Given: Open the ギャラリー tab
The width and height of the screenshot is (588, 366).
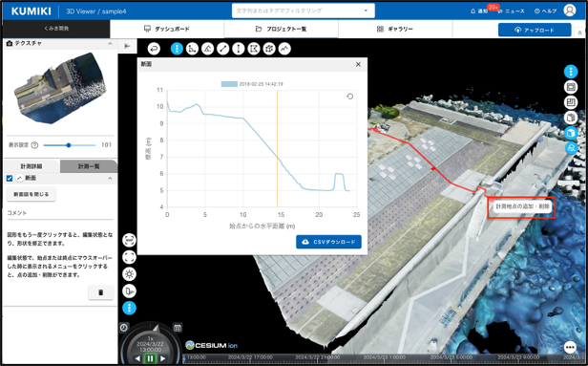Looking at the screenshot, I should coord(395,29).
